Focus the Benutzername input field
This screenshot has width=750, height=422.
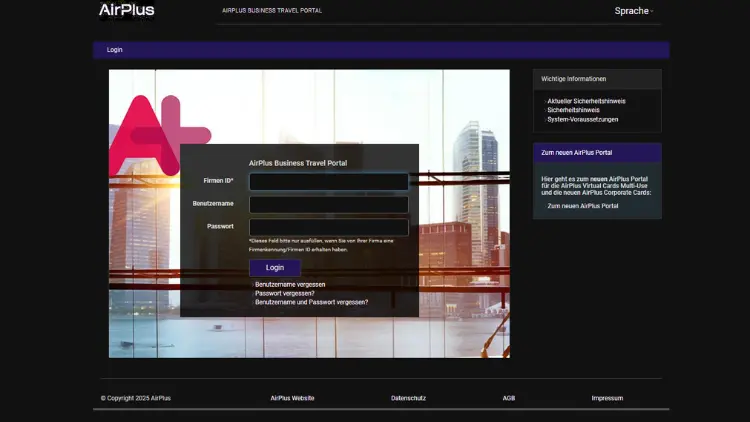click(329, 204)
